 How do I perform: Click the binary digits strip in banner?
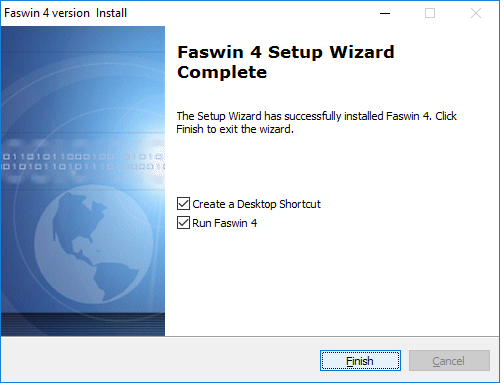point(83,161)
